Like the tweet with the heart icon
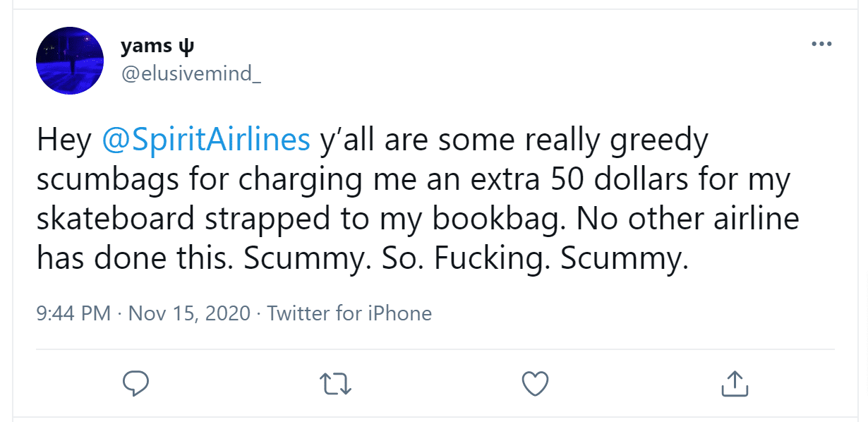Viewport: 868px width, 422px height. point(535,384)
